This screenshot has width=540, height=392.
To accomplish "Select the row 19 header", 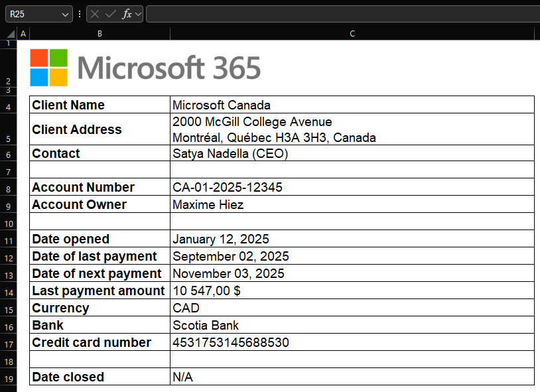I will [x=8, y=377].
